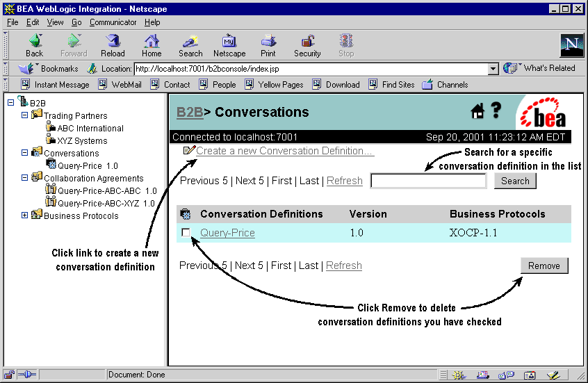Click the Remove button
The width and height of the screenshot is (588, 383).
[544, 266]
